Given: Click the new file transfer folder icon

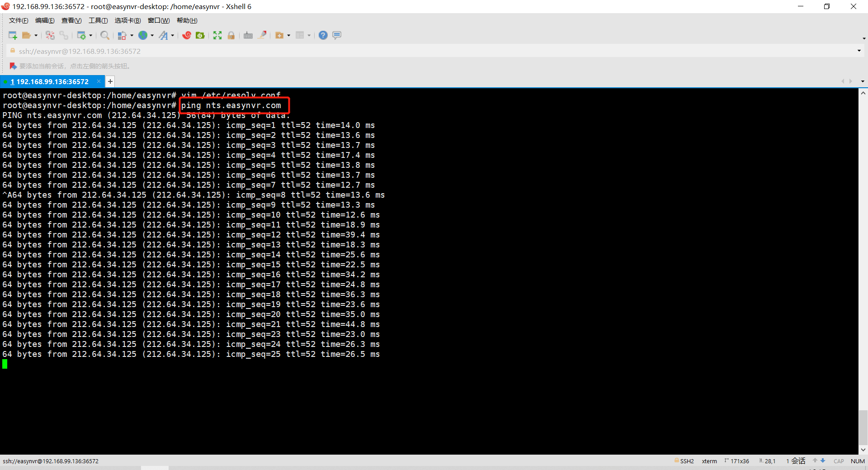Looking at the screenshot, I should click(279, 35).
